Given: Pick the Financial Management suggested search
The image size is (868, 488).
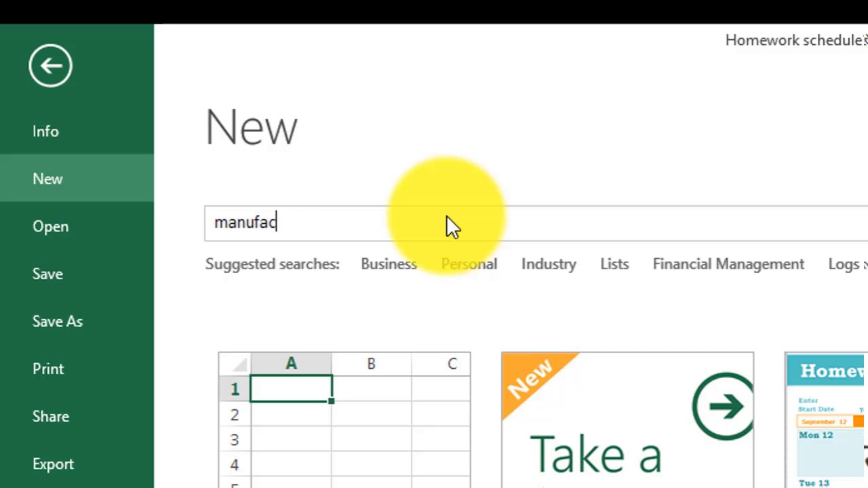Looking at the screenshot, I should click(728, 264).
